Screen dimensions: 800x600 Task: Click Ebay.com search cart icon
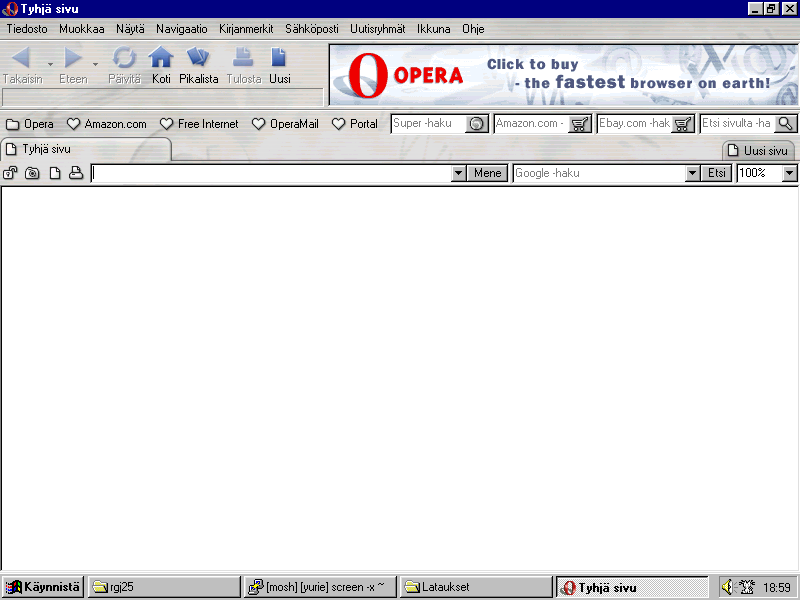click(x=683, y=123)
